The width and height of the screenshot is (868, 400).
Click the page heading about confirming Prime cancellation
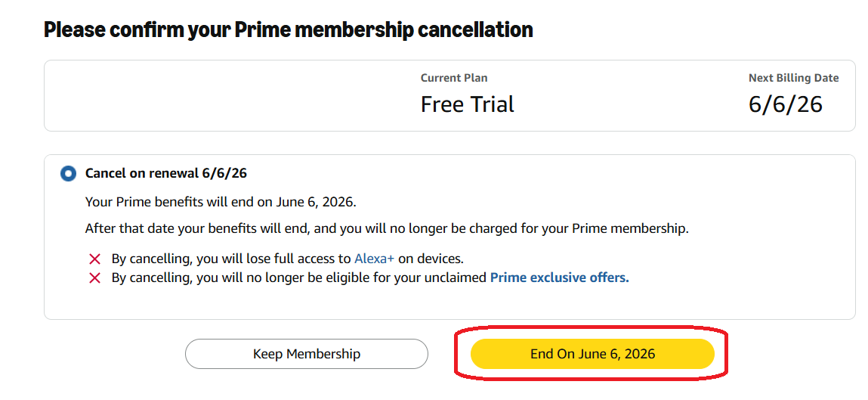click(289, 29)
